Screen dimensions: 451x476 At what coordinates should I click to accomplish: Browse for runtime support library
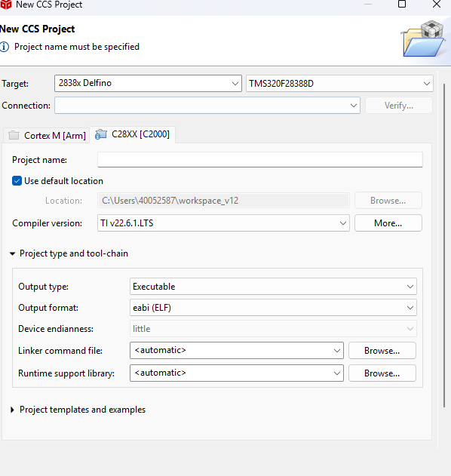tap(382, 373)
